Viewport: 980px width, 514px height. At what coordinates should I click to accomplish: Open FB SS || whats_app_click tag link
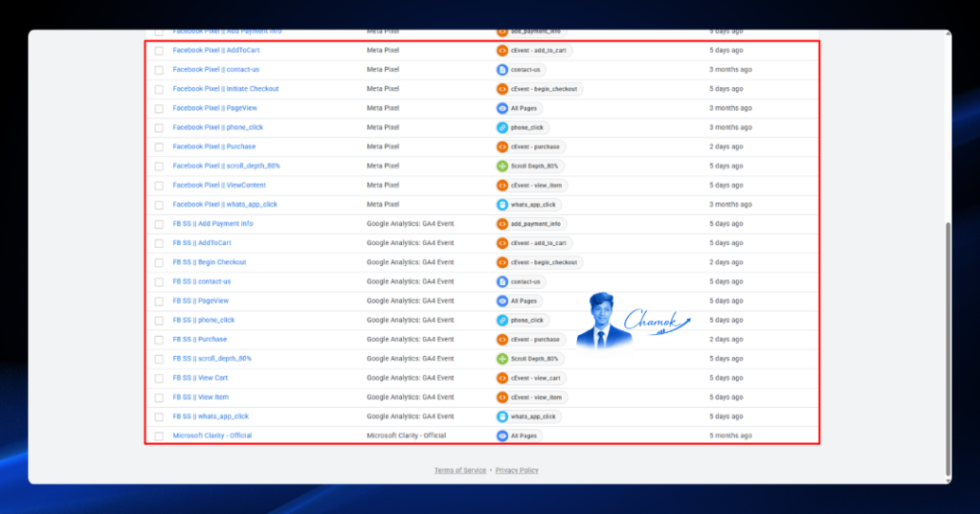(x=211, y=416)
